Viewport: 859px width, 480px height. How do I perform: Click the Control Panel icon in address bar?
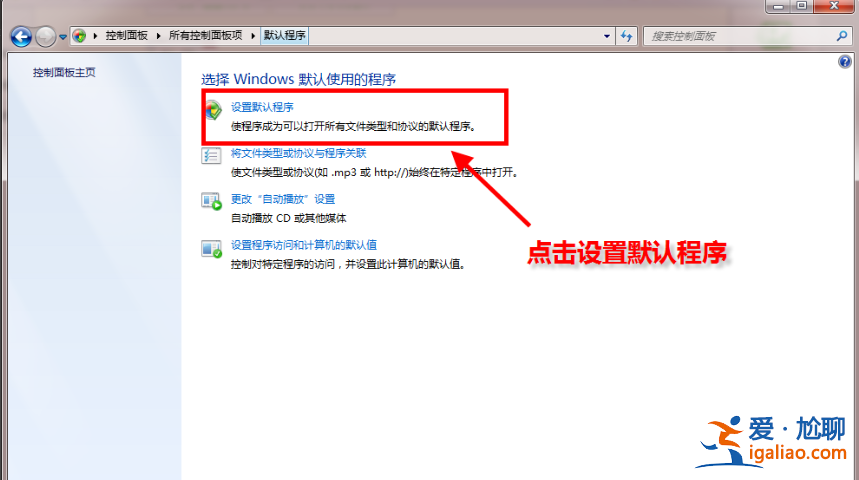pyautogui.click(x=79, y=36)
